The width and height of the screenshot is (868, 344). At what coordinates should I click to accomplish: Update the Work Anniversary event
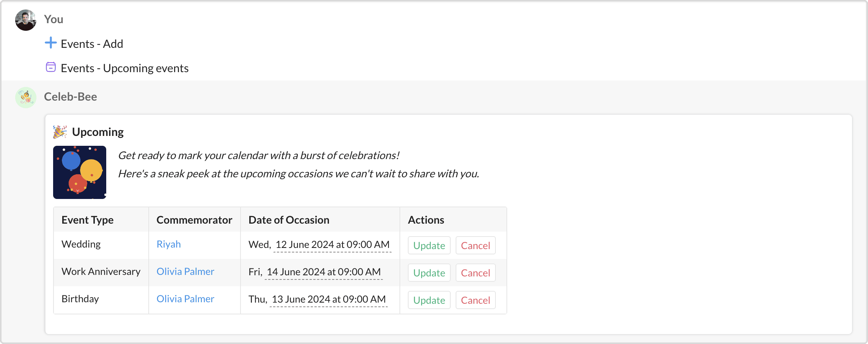pyautogui.click(x=429, y=273)
